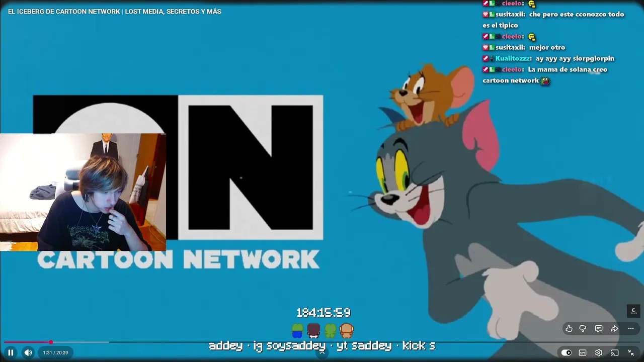Share the video using the arrow icon
This screenshot has width=644, height=362.
[x=614, y=328]
